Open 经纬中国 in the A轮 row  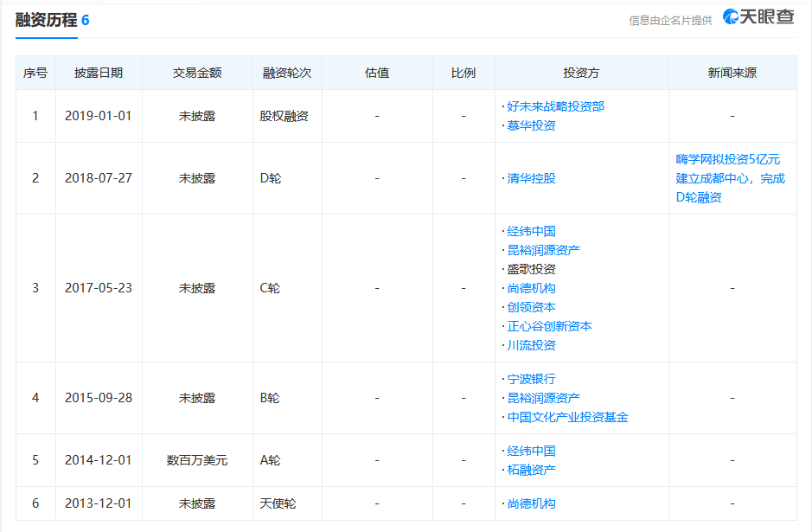point(531,451)
